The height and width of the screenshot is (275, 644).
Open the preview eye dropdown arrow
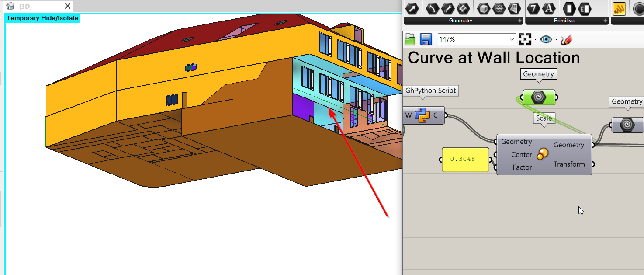click(556, 40)
